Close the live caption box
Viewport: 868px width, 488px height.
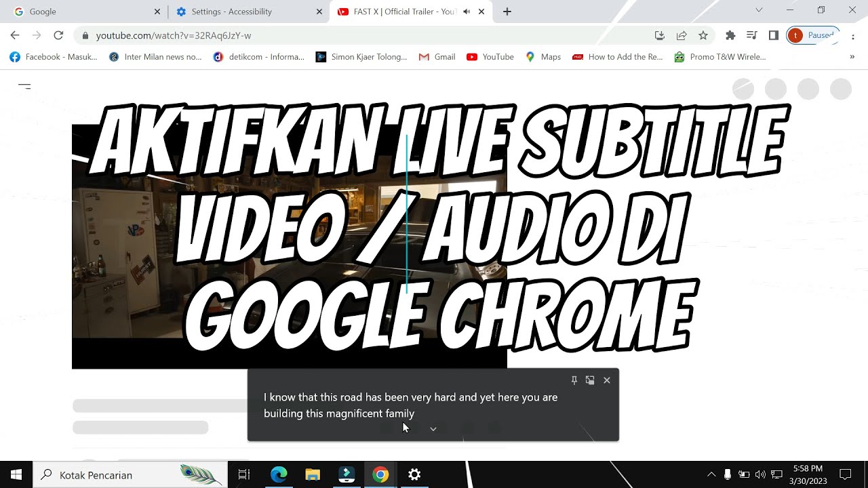(607, 380)
